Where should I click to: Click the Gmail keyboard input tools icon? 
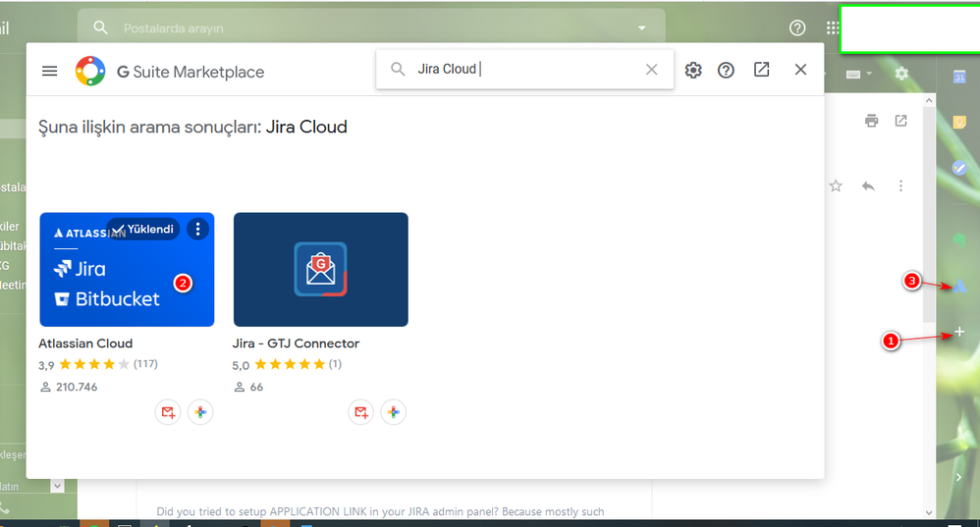pyautogui.click(x=853, y=75)
